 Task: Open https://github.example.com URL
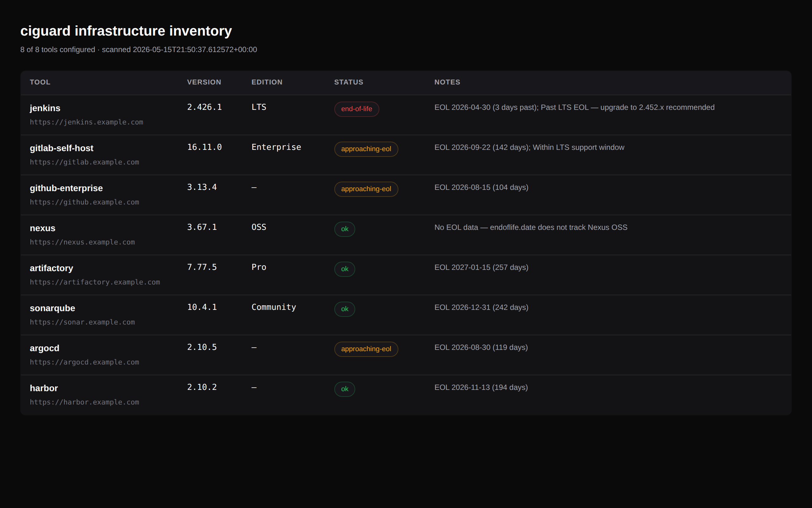point(84,202)
